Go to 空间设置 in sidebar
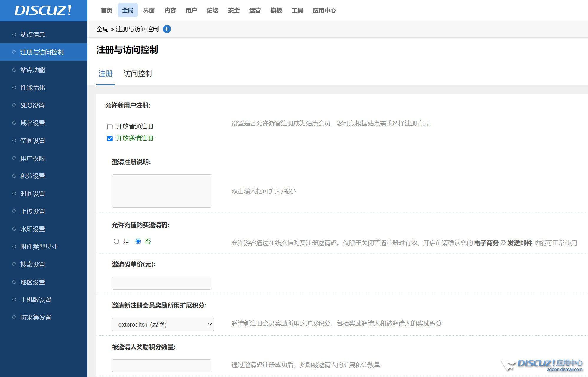 pyautogui.click(x=44, y=140)
